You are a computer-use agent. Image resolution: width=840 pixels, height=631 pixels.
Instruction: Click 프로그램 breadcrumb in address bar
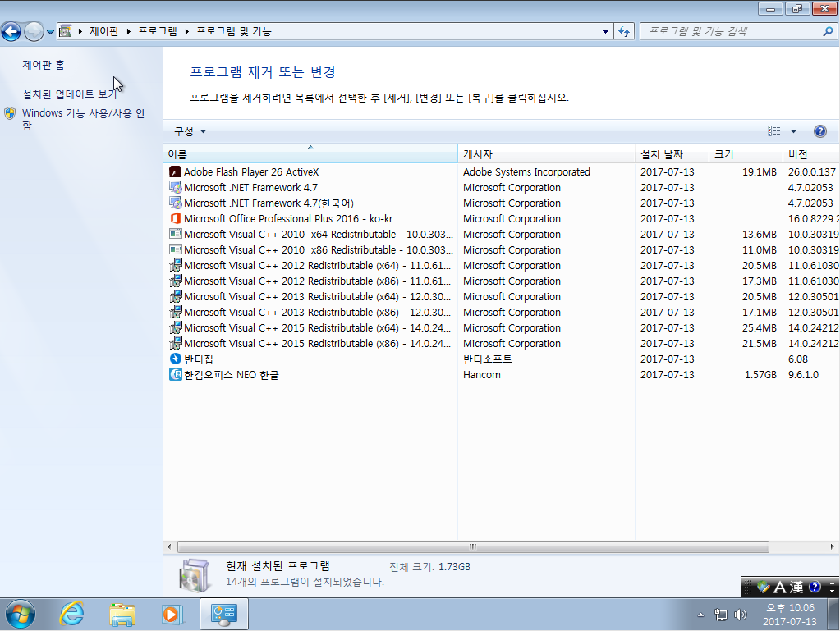[x=158, y=31]
